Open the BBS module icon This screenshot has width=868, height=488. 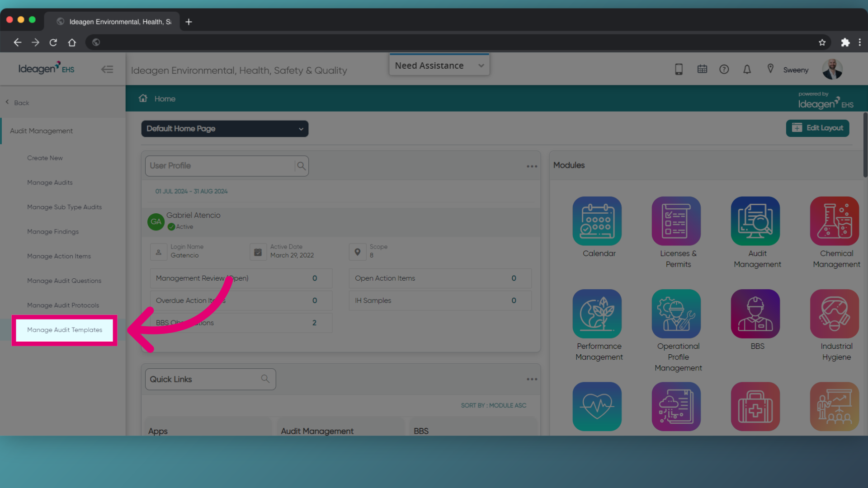pos(755,314)
